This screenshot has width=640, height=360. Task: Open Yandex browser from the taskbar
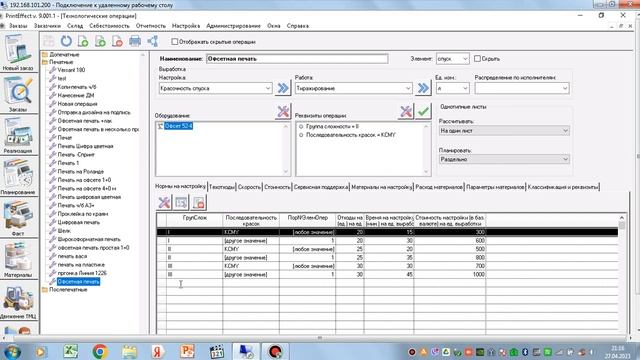pyautogui.click(x=158, y=351)
